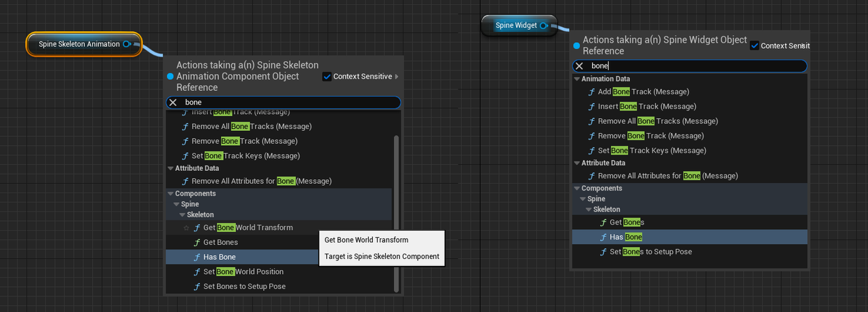
Task: Clear the search in the Spine Widget actions menu
Action: (x=579, y=66)
